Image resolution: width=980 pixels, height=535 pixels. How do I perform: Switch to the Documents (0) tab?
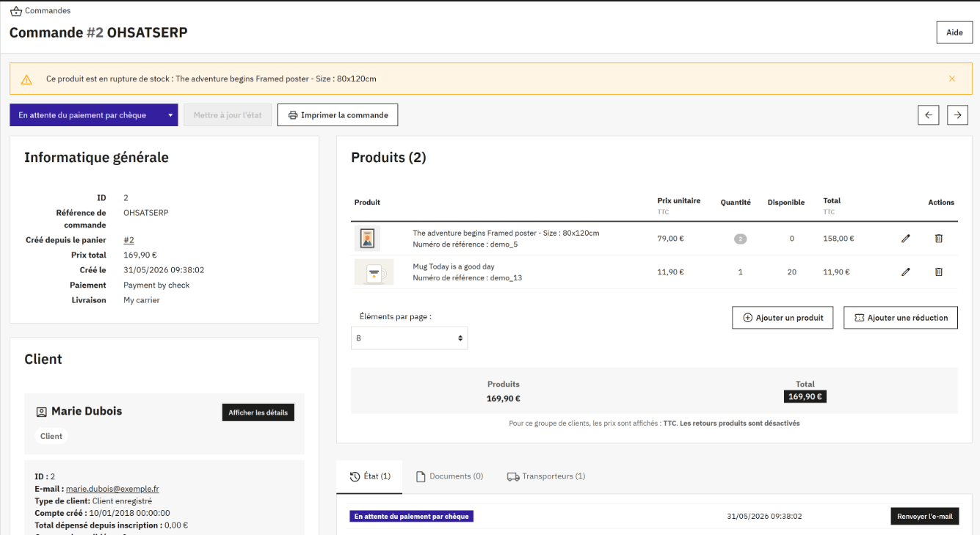[x=449, y=476]
